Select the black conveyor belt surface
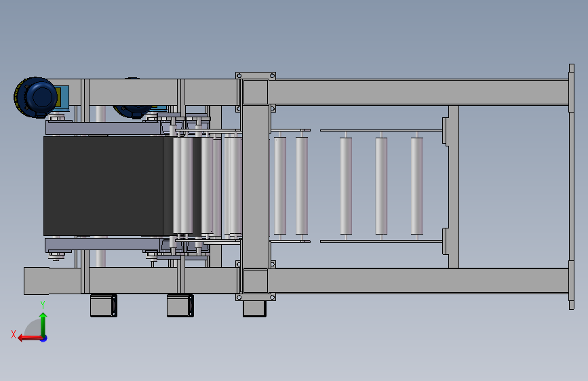The width and height of the screenshot is (588, 381). coord(104,186)
